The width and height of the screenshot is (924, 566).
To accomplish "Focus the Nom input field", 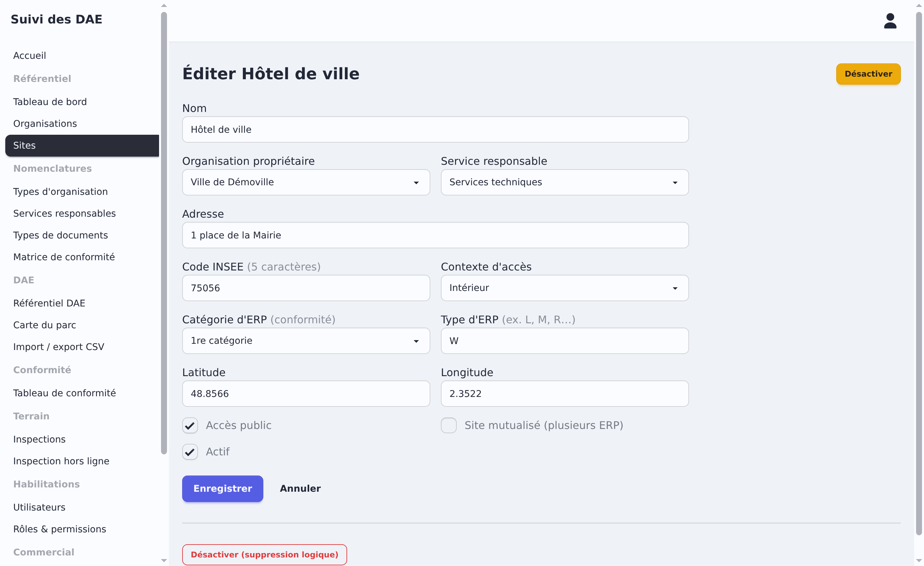I will (435, 129).
